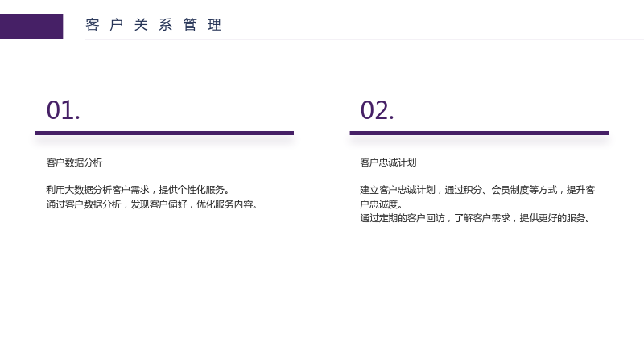Click the purple bar under 02.

tap(479, 133)
